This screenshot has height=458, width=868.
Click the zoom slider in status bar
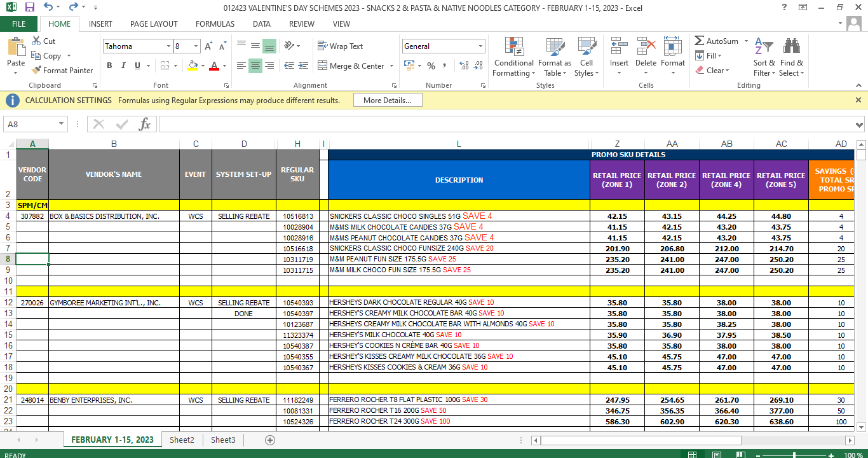(x=794, y=455)
